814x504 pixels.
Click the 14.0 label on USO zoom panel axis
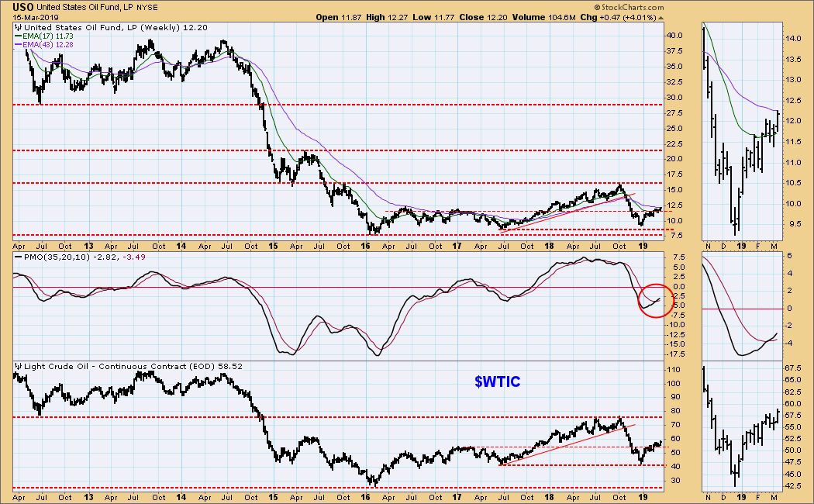point(793,39)
